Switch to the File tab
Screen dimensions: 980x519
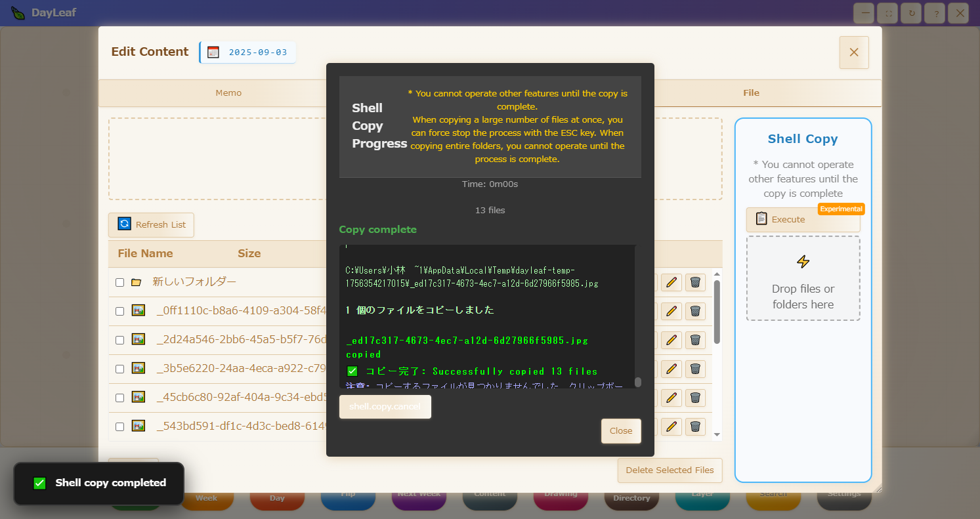[x=751, y=93]
